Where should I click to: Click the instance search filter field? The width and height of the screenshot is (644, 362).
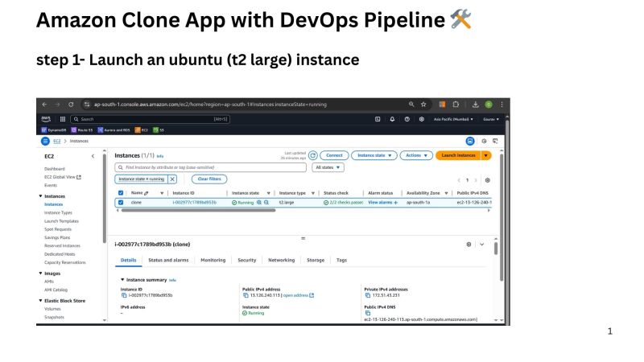[x=209, y=167]
